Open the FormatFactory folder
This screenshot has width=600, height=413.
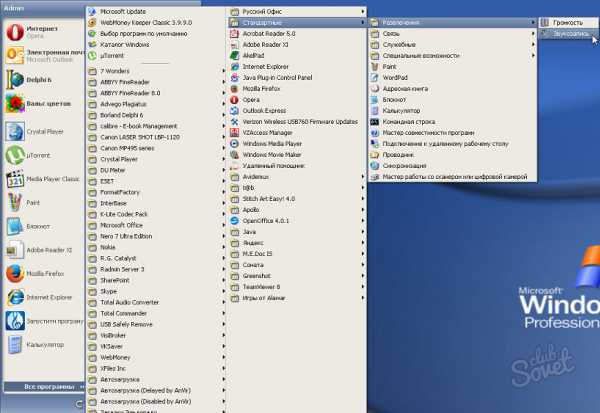(155, 192)
